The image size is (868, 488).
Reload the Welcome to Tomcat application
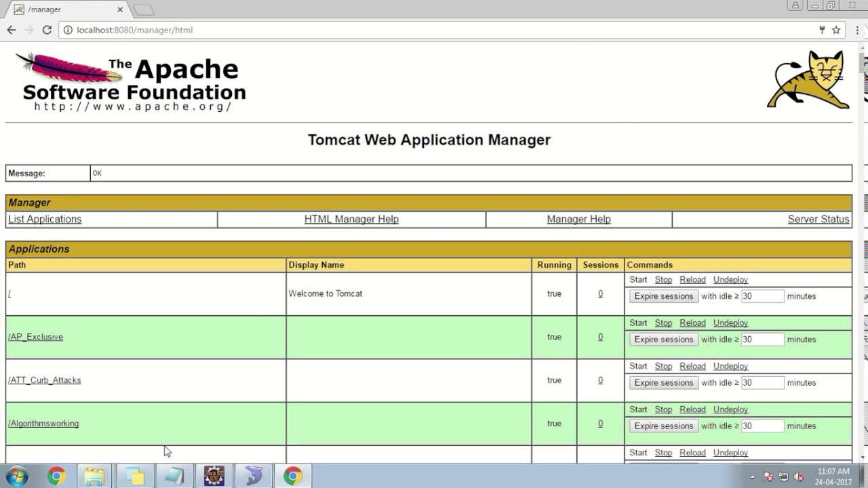(x=692, y=279)
